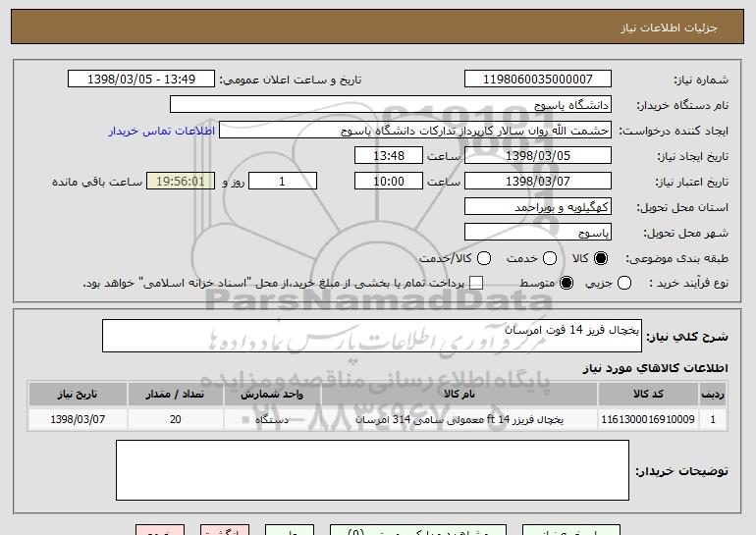This screenshot has height=535, width=756.
Task: Click the تعداد / مقدار column header
Action: [175, 395]
